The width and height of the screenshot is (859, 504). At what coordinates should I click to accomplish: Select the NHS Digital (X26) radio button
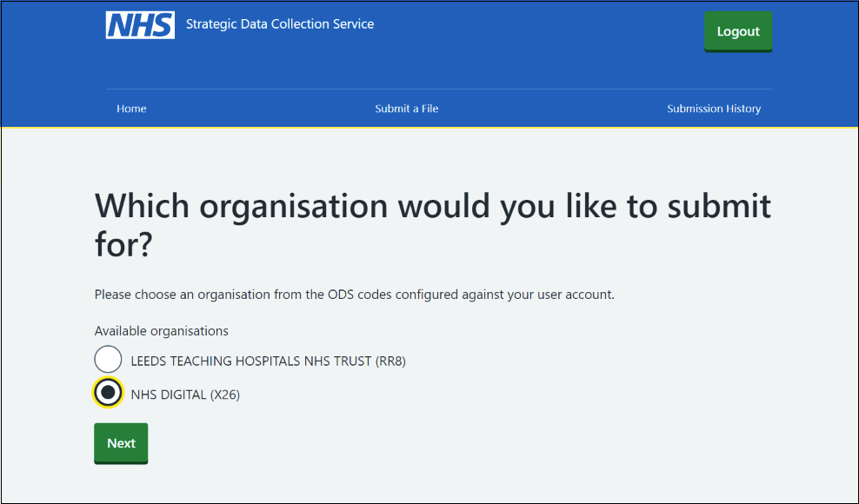tap(108, 392)
